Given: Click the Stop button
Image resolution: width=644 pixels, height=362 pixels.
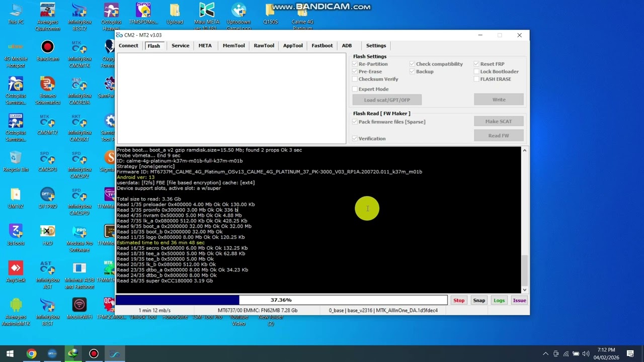Looking at the screenshot, I should point(459,300).
